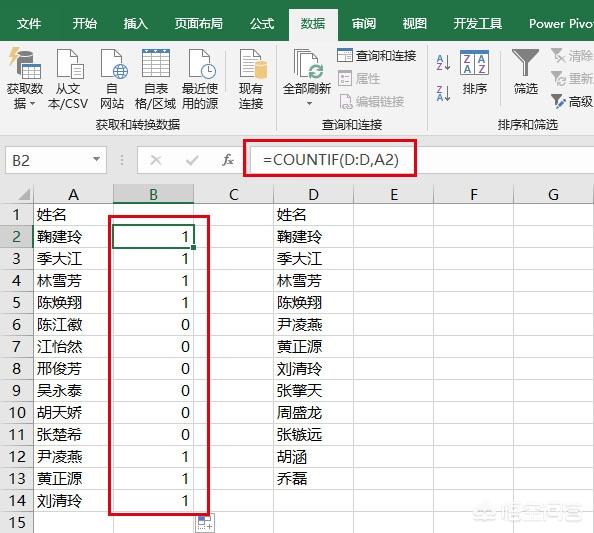This screenshot has height=533, width=594.
Task: Expand the 全部刷新 dropdown arrow
Action: (x=310, y=103)
